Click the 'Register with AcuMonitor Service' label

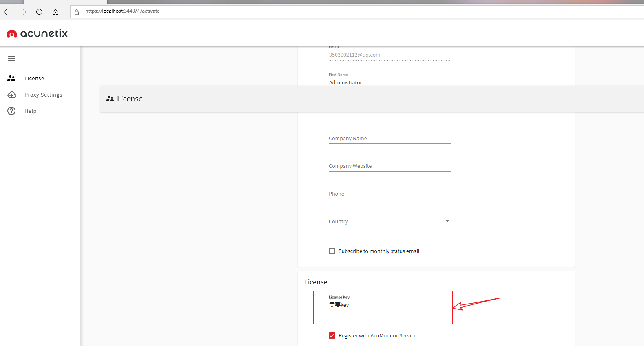378,336
